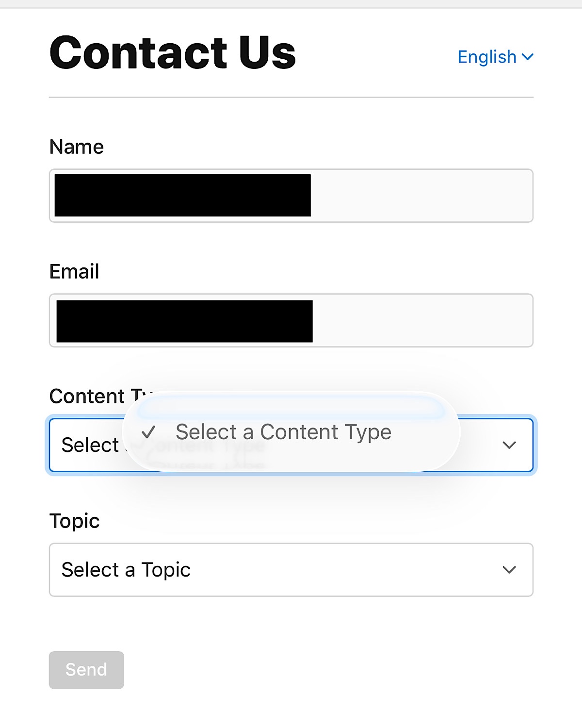Click the divider line under Contact Us
582x728 pixels.
coord(291,98)
